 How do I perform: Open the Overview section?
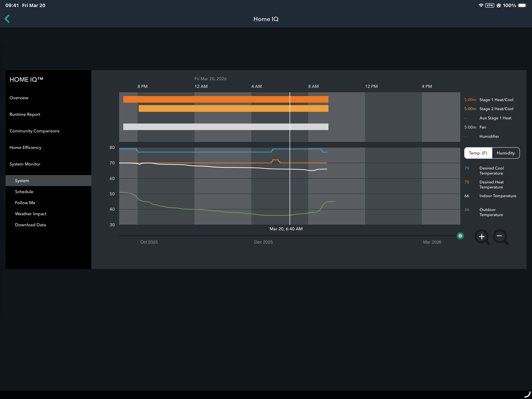pos(19,98)
